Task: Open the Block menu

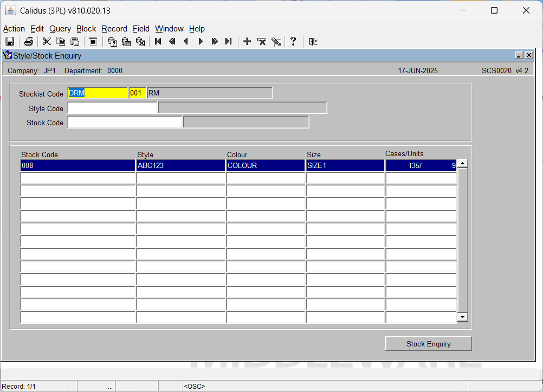Action: click(x=86, y=29)
